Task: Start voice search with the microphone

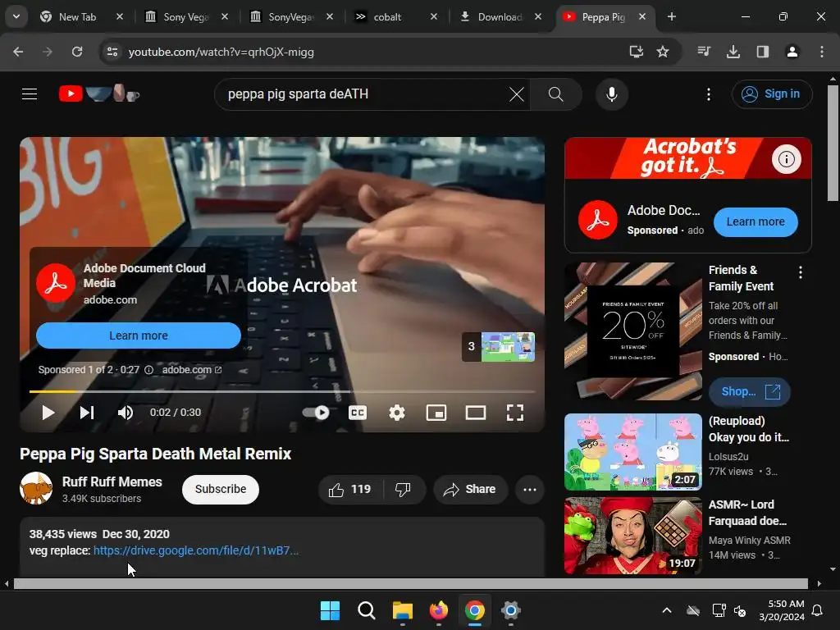Action: pos(611,95)
